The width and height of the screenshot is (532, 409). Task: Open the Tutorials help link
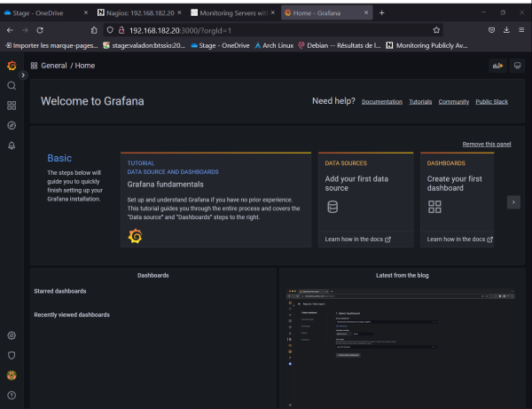click(x=420, y=102)
